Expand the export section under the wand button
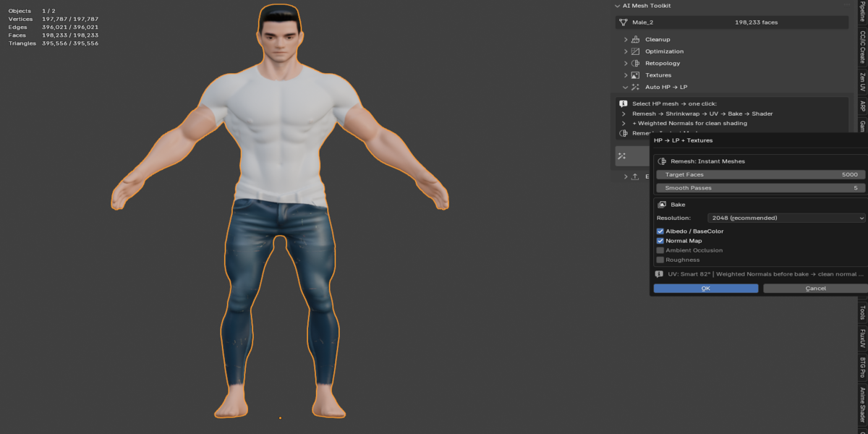868x434 pixels. (x=626, y=176)
